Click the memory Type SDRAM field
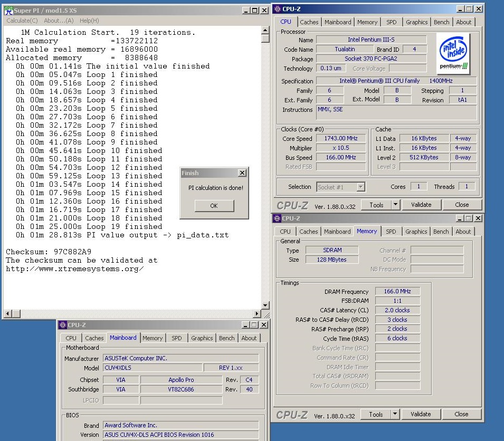The width and height of the screenshot is (504, 441). (x=332, y=250)
